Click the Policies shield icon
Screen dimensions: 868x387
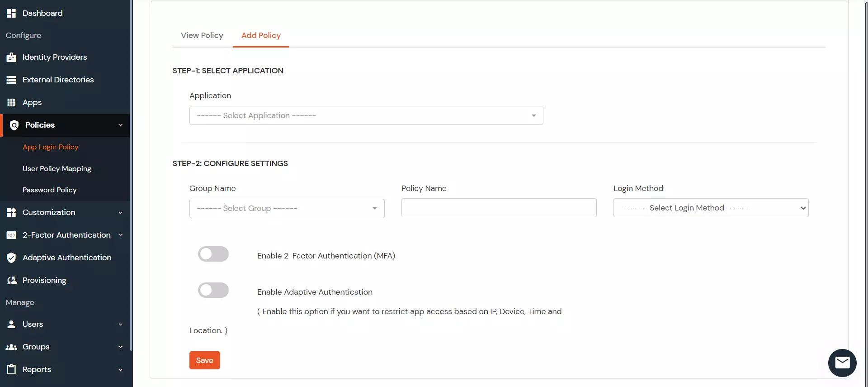(x=14, y=125)
